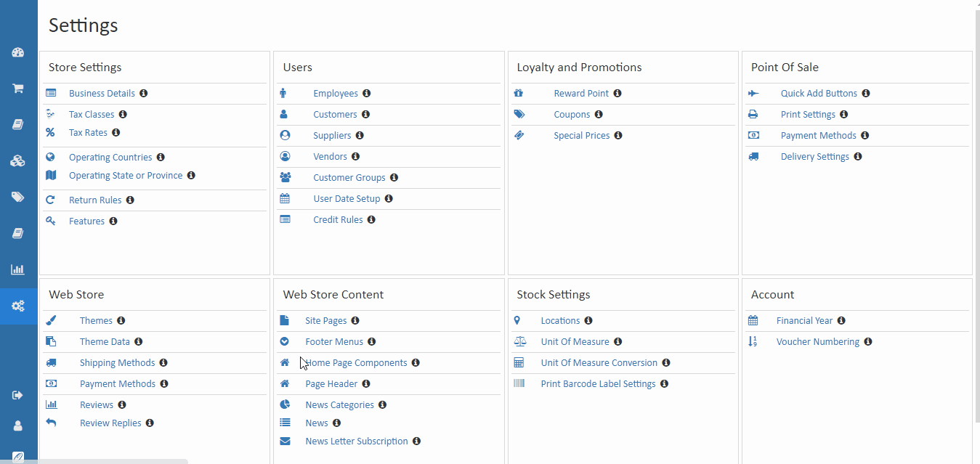Screen dimensions: 980x464
Task: Select the balance scale icon beside Unit Of Measure
Action: pyautogui.click(x=519, y=342)
